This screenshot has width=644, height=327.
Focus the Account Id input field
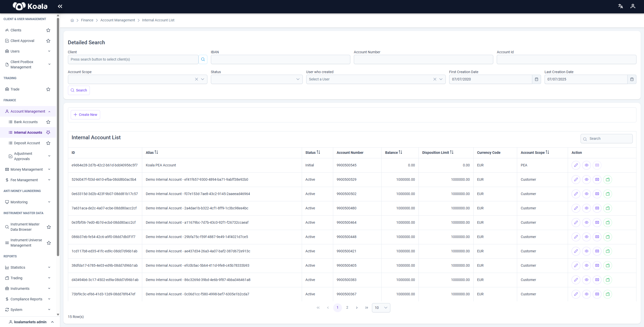coord(566,59)
